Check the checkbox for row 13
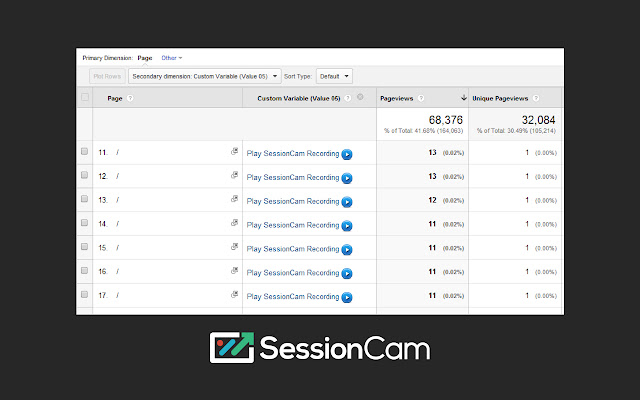Viewport: 640px width, 400px height. [84, 198]
